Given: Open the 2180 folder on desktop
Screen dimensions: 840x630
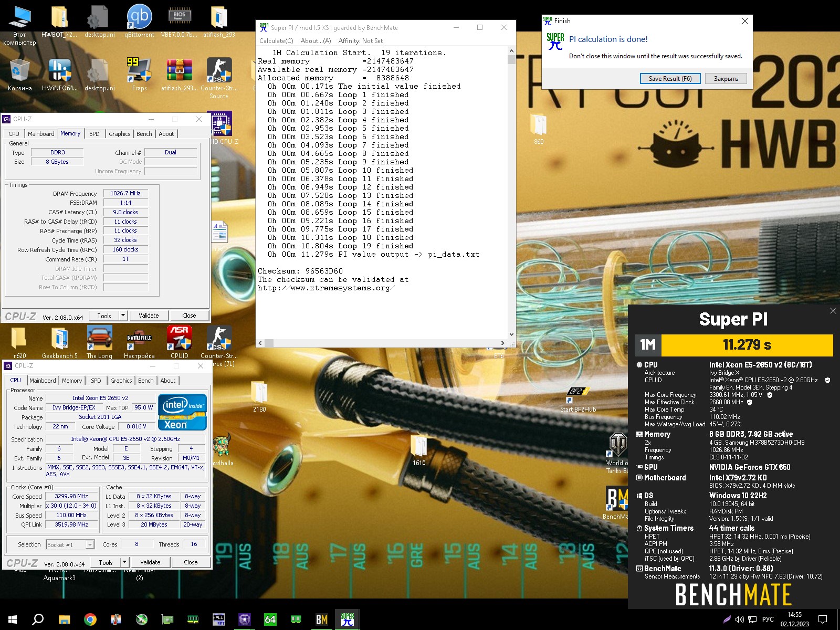Looking at the screenshot, I should tap(259, 396).
